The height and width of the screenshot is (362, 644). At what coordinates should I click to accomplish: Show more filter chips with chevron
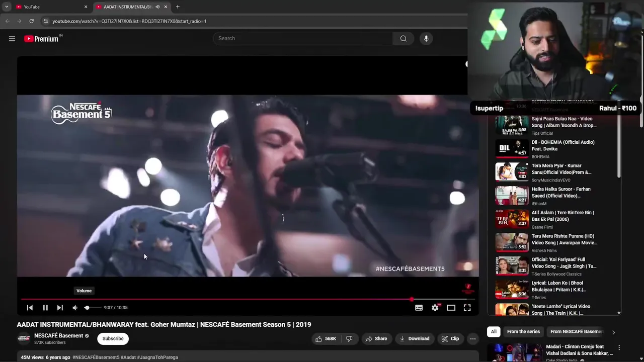coord(613,332)
